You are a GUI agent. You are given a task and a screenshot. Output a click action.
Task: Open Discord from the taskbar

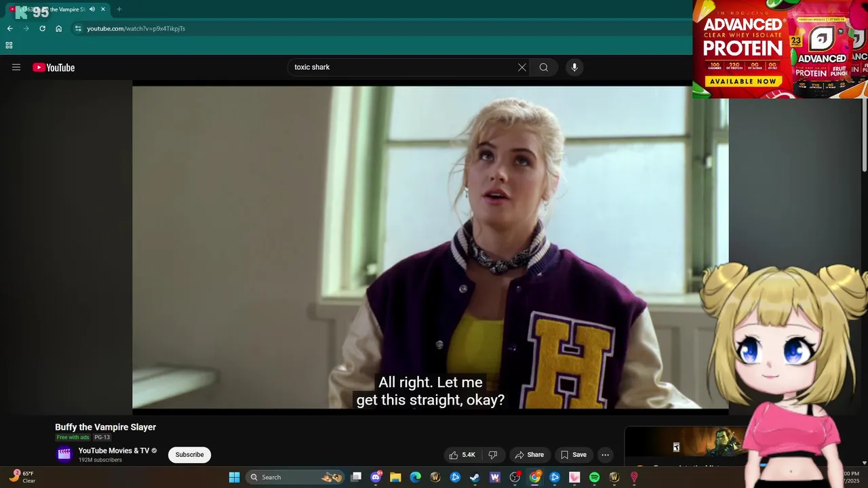[376, 477]
